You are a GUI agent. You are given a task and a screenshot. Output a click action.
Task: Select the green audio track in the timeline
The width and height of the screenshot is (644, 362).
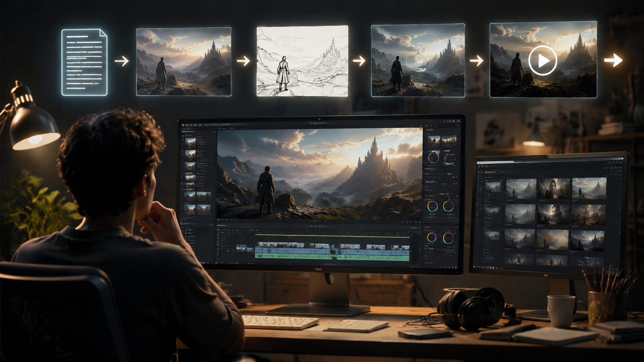[332, 257]
